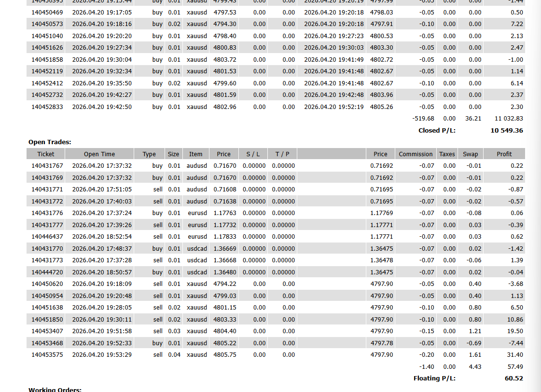Viewport: 541px width, 392px height.
Task: Select the Type column header
Action: [x=149, y=154]
